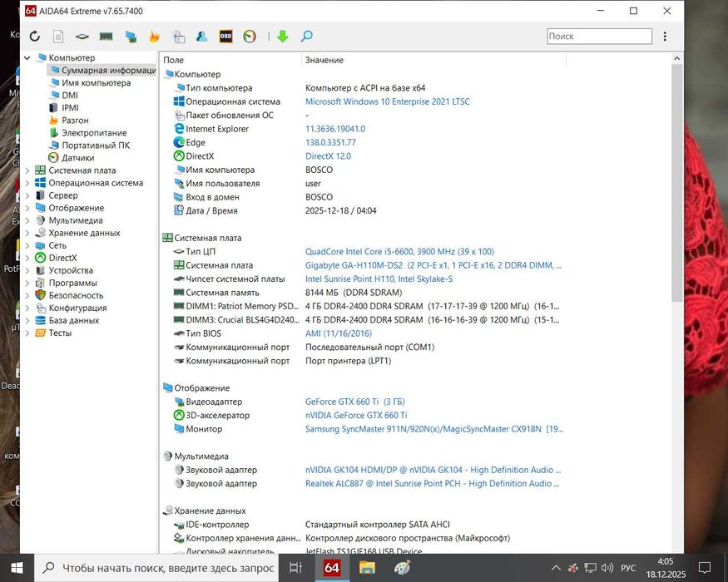Select Электропитание in the tree
This screenshot has width=728, height=582.
pos(94,133)
